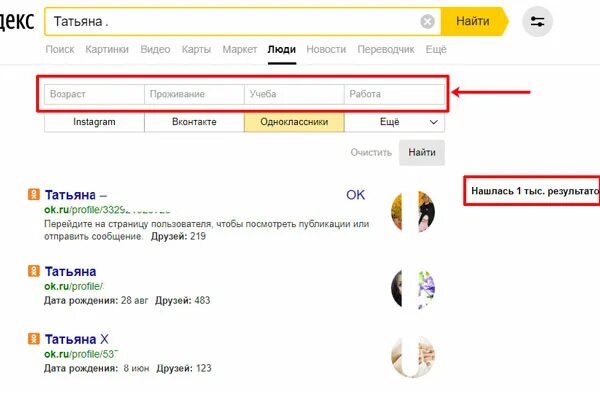Screen dimensions: 600x393
Task: Open the ok.ru/profile/3329 URL link
Action: 108,210
